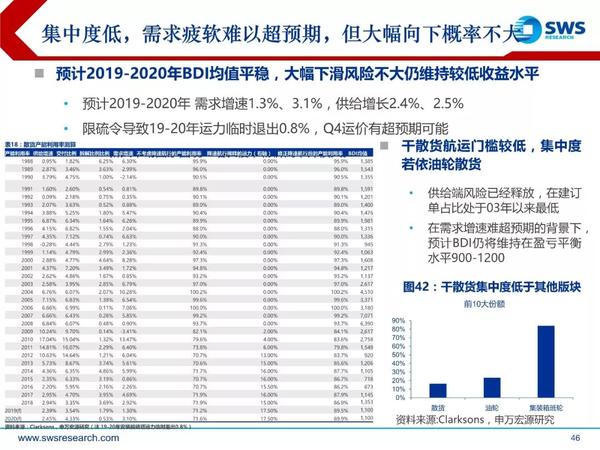Click the table caption 表18
Image resolution: width=600 pixels, height=450 pixels.
(x=40, y=144)
